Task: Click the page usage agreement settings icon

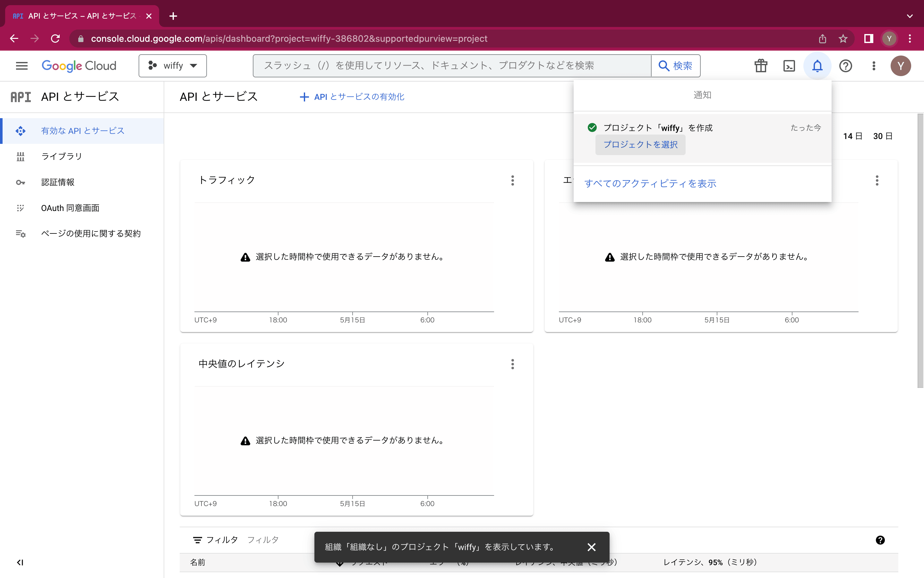Action: (x=21, y=233)
